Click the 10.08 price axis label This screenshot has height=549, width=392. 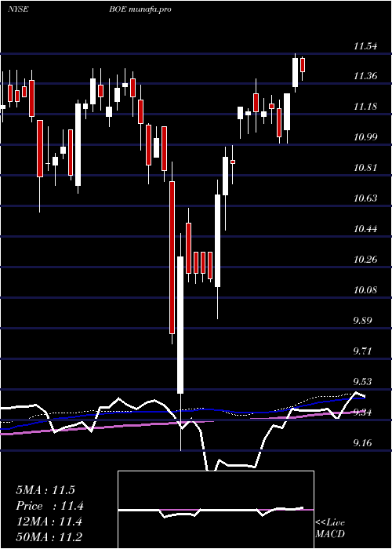(x=365, y=290)
